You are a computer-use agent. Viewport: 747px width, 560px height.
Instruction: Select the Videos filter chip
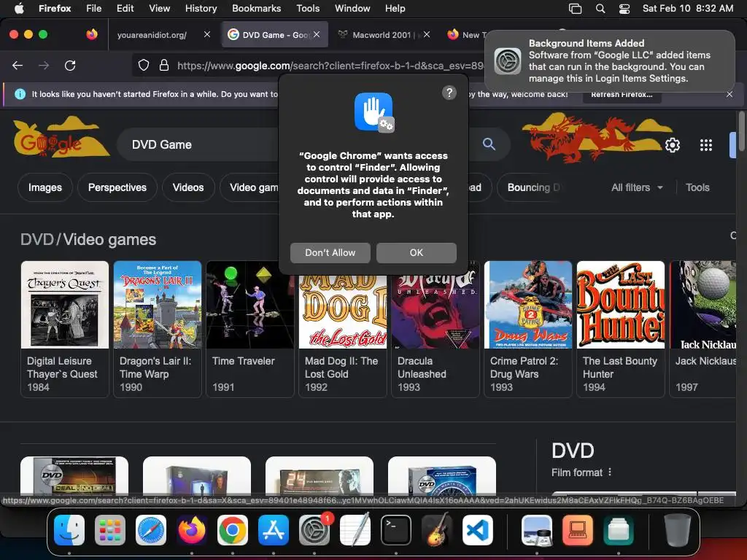[x=188, y=187]
